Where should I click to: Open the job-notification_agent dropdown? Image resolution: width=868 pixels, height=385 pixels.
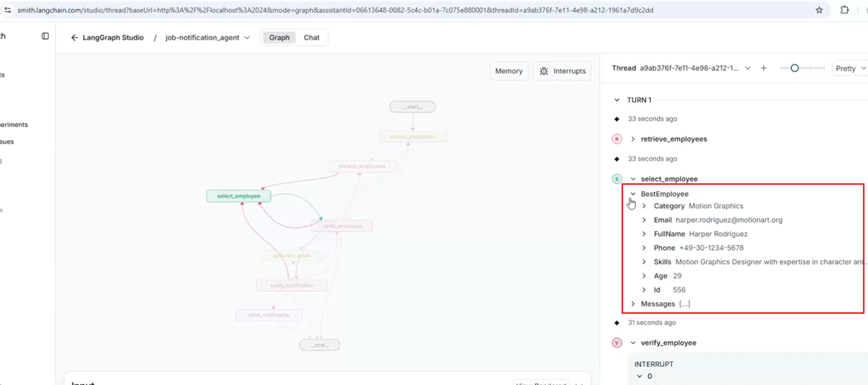coord(207,38)
